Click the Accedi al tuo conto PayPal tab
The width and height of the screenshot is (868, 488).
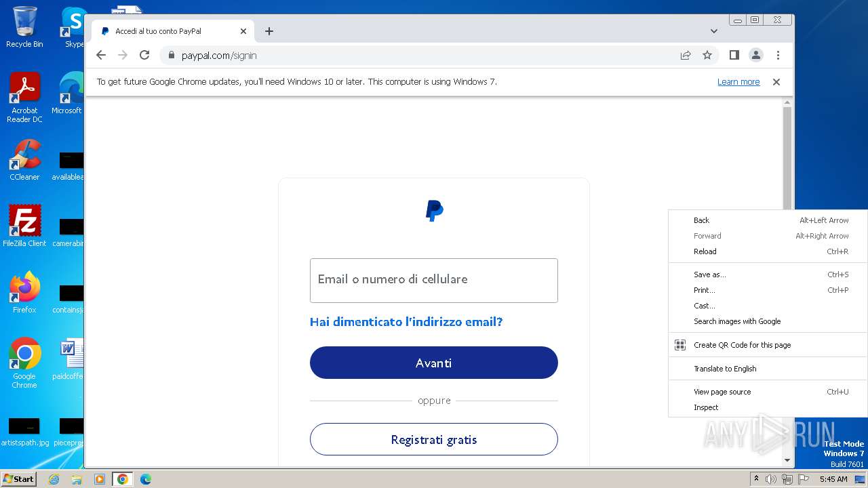click(174, 31)
